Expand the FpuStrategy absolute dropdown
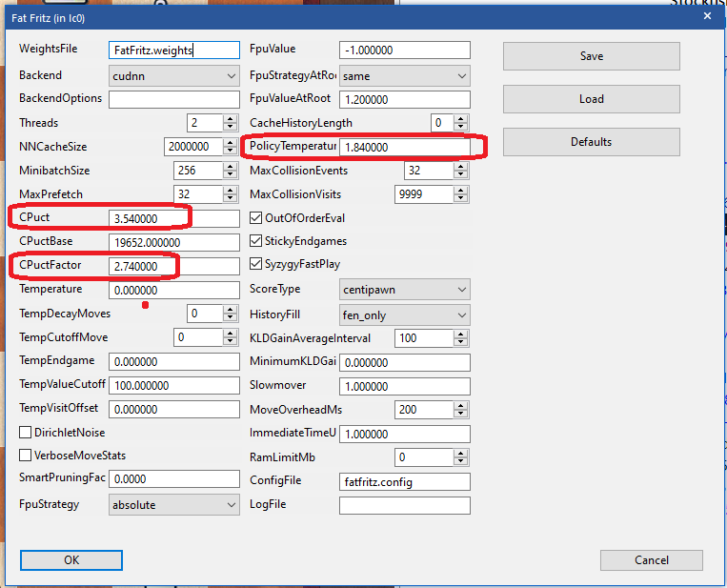The height and width of the screenshot is (588, 727). tap(174, 504)
